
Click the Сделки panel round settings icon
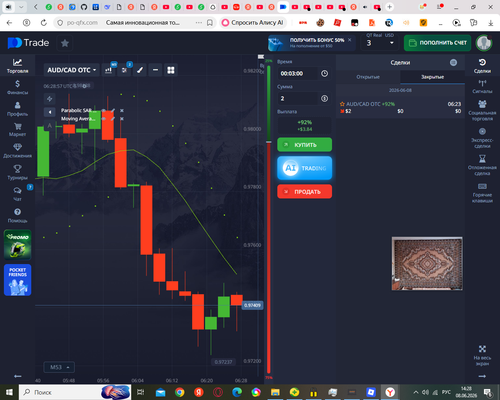click(453, 62)
